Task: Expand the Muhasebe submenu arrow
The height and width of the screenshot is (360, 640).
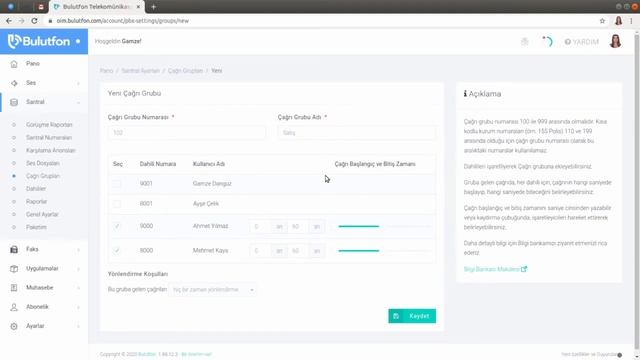Action: [x=78, y=288]
